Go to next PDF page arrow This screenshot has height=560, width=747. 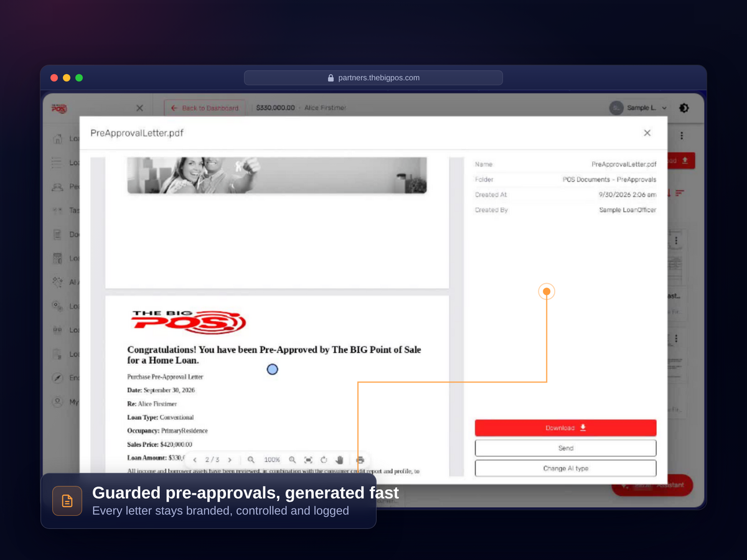click(230, 460)
